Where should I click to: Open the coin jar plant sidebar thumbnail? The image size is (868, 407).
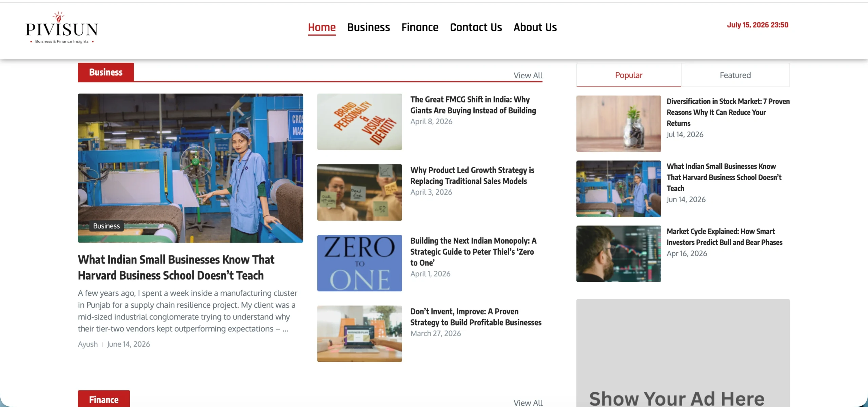[x=618, y=124]
